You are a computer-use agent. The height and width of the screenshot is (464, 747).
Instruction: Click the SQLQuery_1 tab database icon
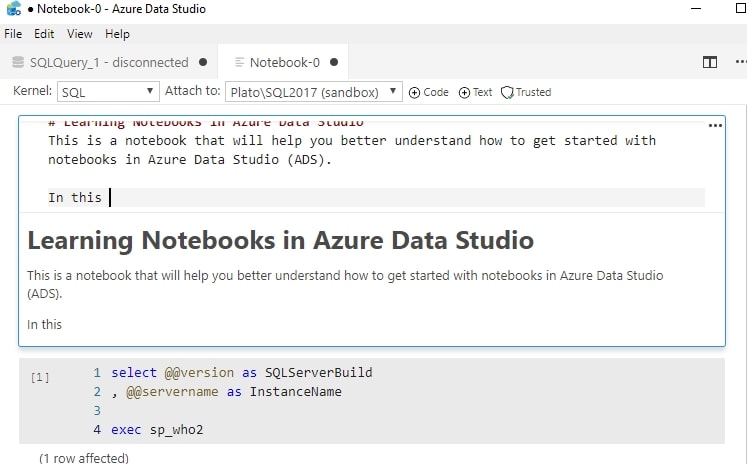click(17, 62)
